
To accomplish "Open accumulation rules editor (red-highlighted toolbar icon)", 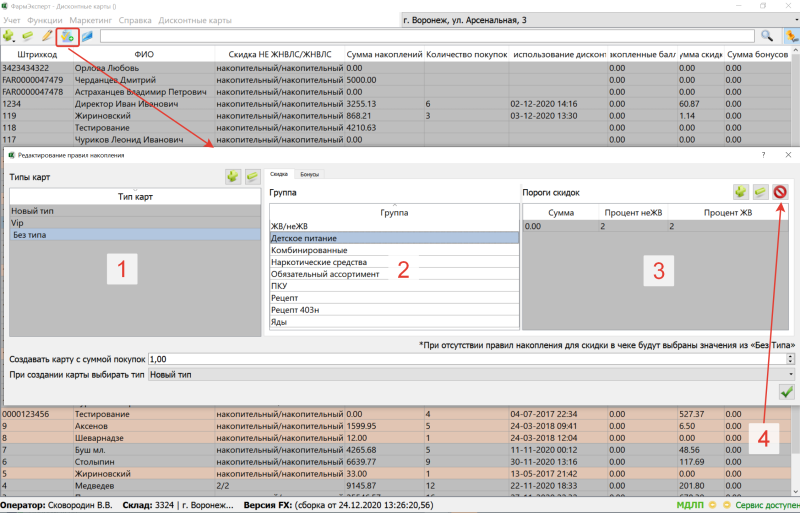I will (67, 36).
